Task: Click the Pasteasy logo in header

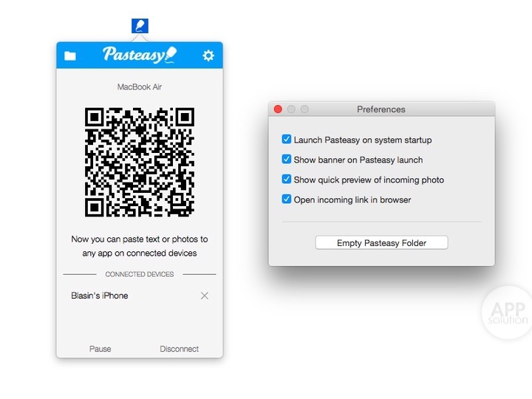Action: coord(140,55)
